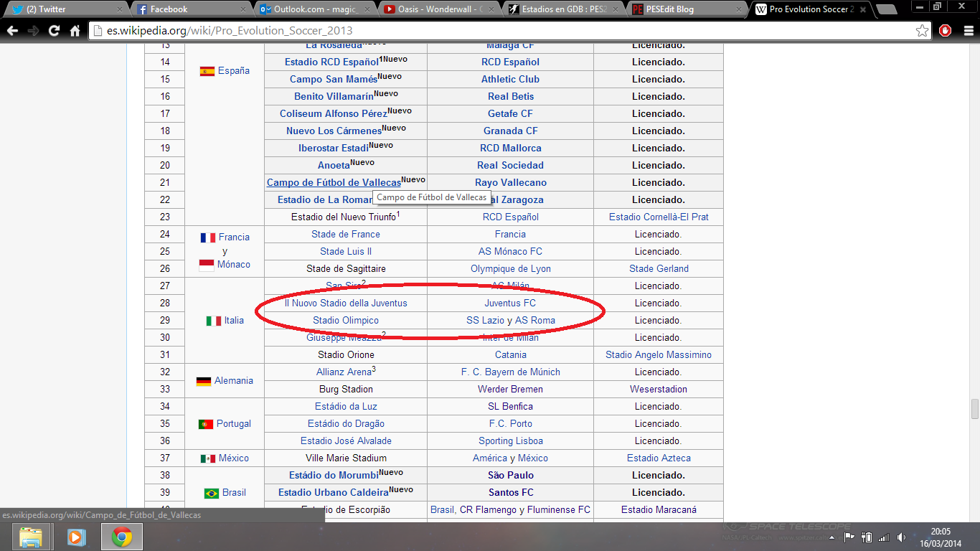Follow the Estadio Urbano Caldeira link

[x=334, y=493]
